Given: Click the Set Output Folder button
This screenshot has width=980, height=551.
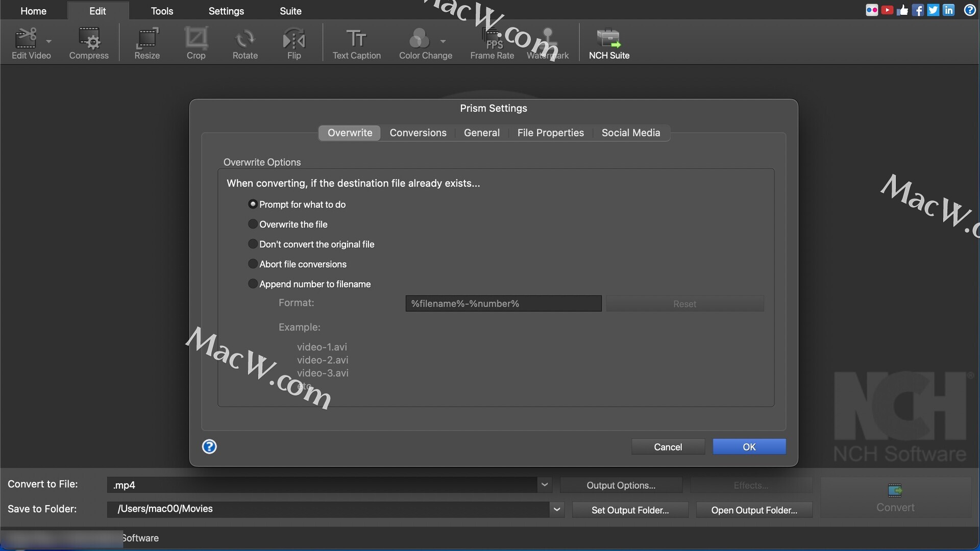Looking at the screenshot, I should point(630,510).
